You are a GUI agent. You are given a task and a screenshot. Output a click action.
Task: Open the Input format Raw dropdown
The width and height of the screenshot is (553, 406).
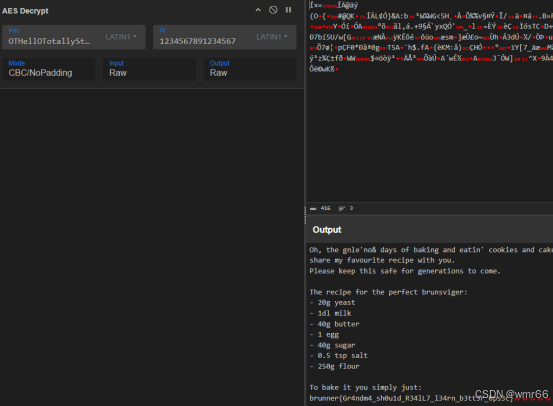pos(149,69)
